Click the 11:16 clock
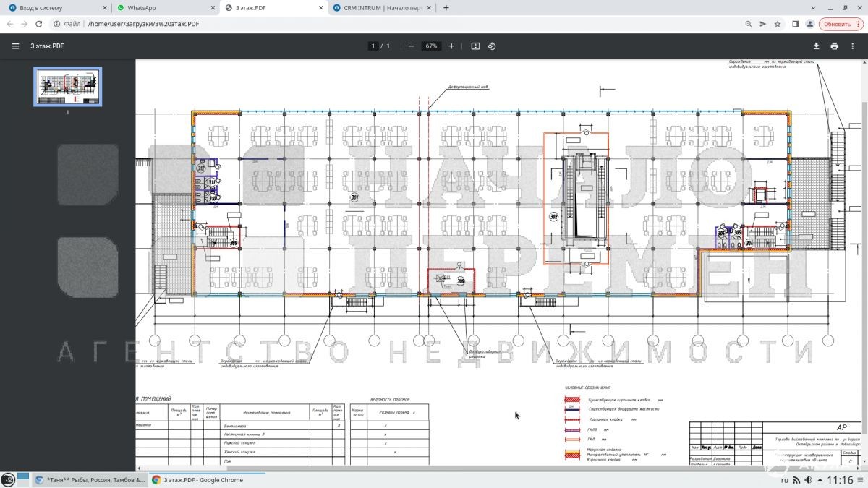868x488 pixels. click(x=839, y=480)
